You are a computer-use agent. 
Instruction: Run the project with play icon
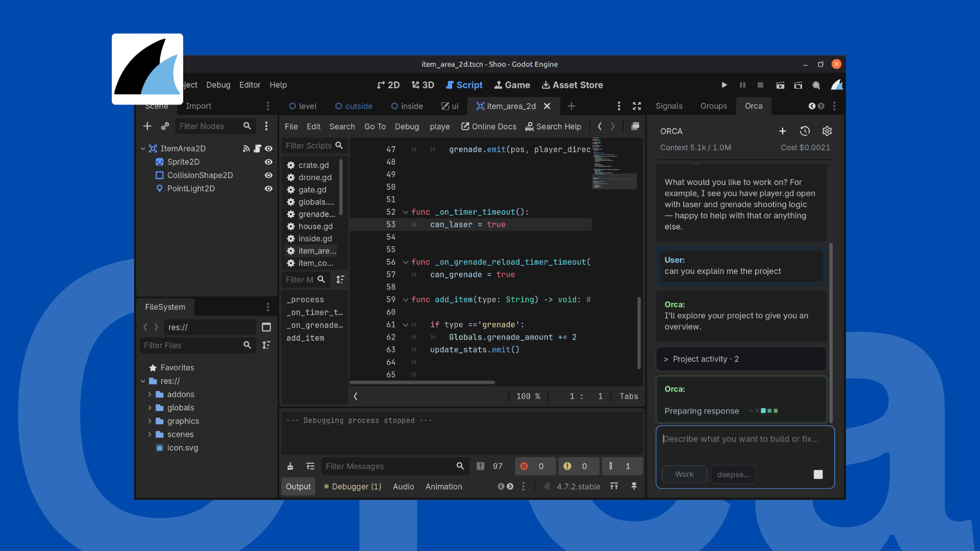click(x=724, y=85)
